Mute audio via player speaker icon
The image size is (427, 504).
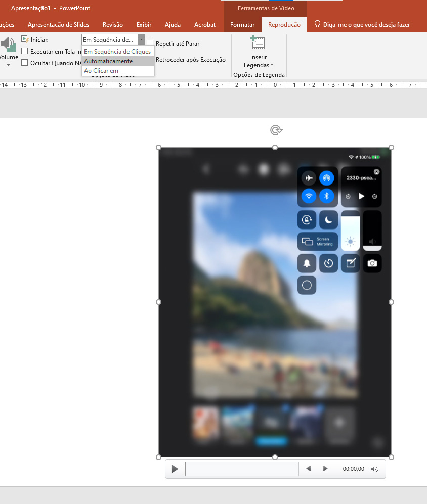[374, 469]
